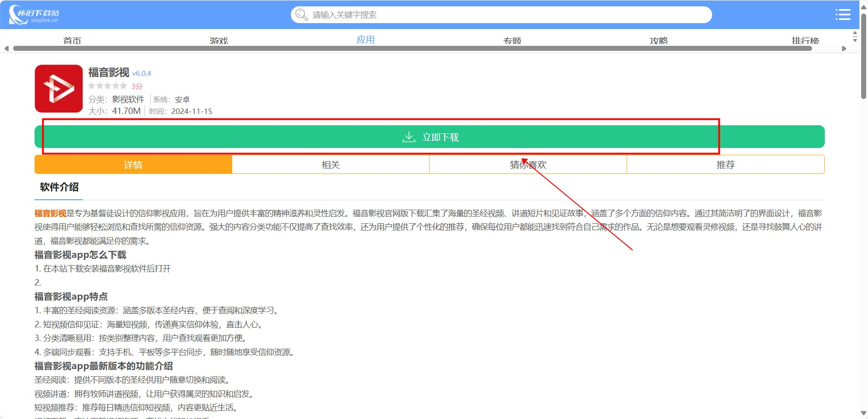Image resolution: width=868 pixels, height=419 pixels.
Task: Click the page vertical scrollbar thumb
Action: point(863,56)
